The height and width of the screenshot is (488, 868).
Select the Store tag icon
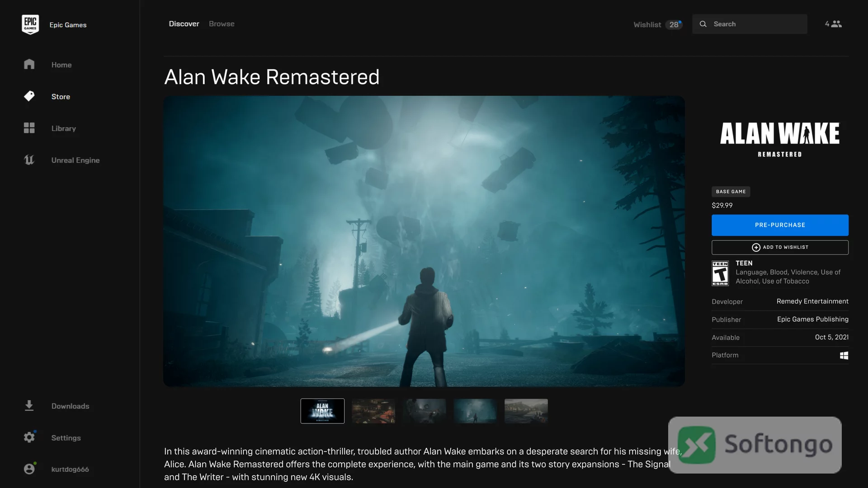tap(29, 96)
